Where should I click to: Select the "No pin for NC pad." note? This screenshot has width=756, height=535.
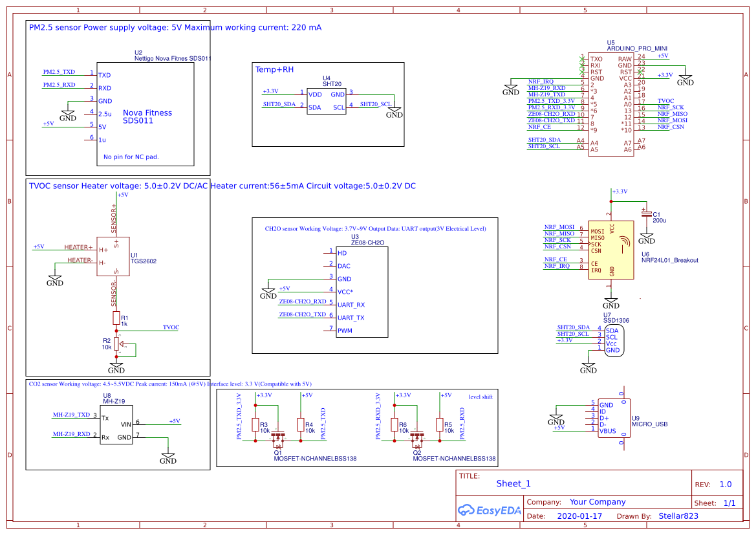tap(131, 157)
